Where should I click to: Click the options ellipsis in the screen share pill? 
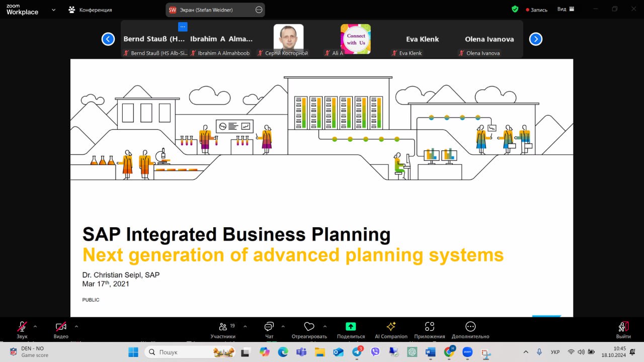259,10
